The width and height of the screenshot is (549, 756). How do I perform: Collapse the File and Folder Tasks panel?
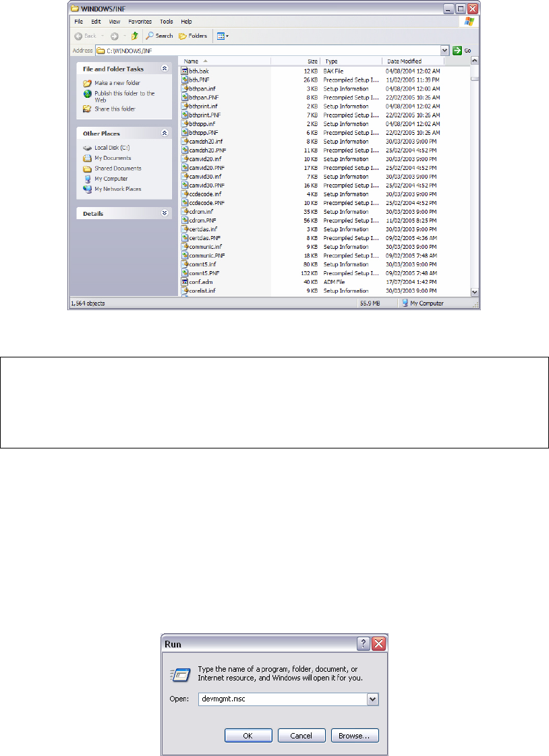[165, 69]
